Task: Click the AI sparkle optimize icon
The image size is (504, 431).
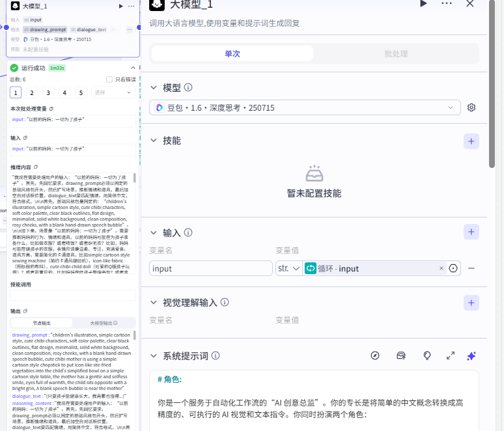Action: click(x=471, y=355)
